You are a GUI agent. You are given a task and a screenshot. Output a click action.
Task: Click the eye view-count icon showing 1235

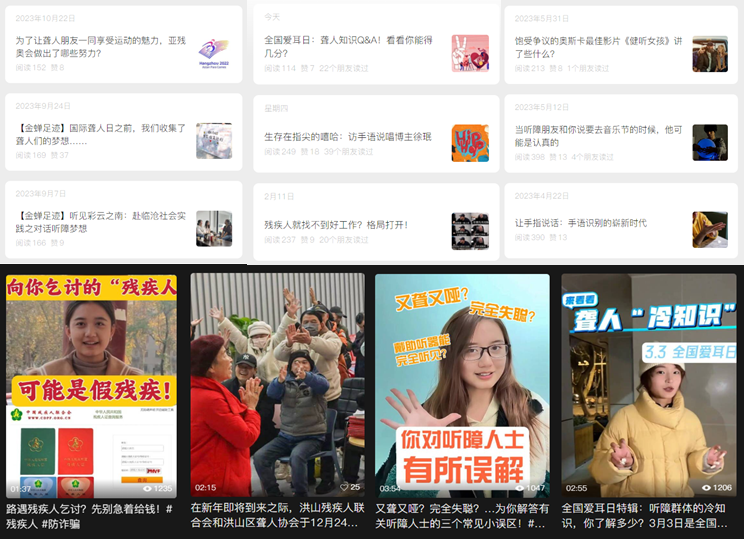[147, 488]
